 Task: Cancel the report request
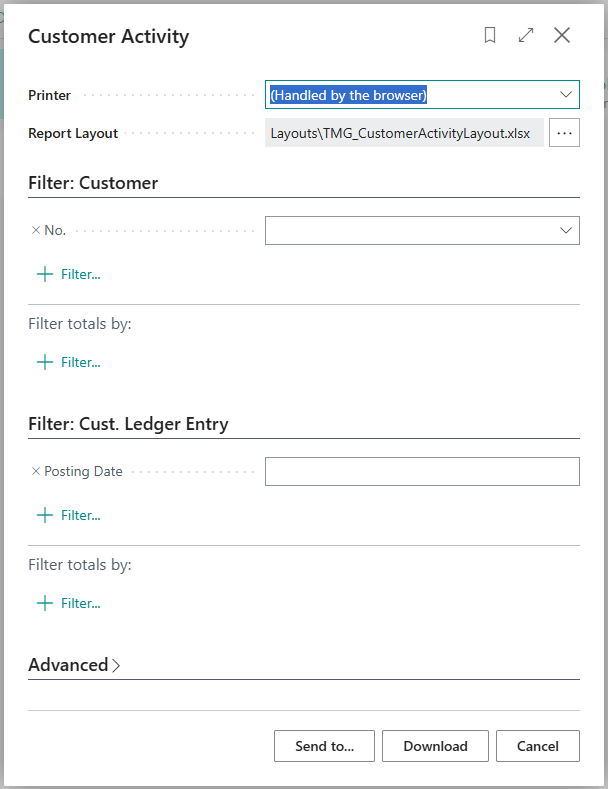click(538, 746)
